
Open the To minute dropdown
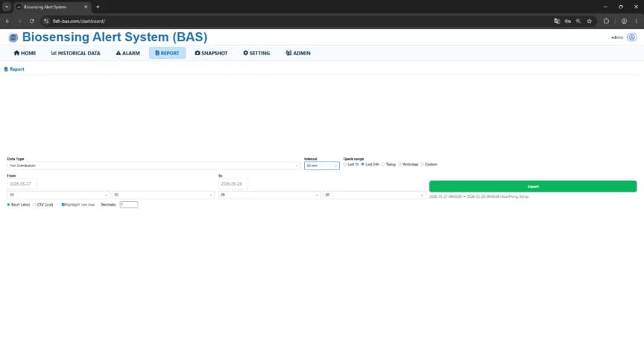pyautogui.click(x=373, y=195)
